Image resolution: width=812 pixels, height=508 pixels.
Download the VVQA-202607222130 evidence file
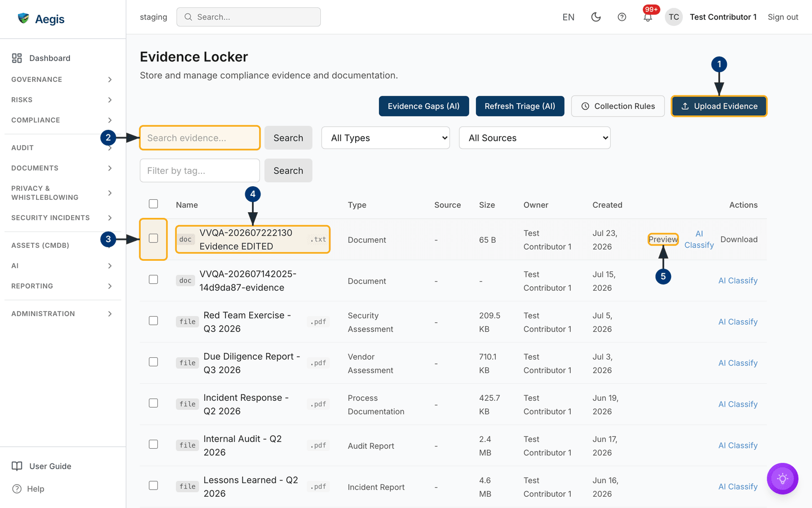pos(739,239)
